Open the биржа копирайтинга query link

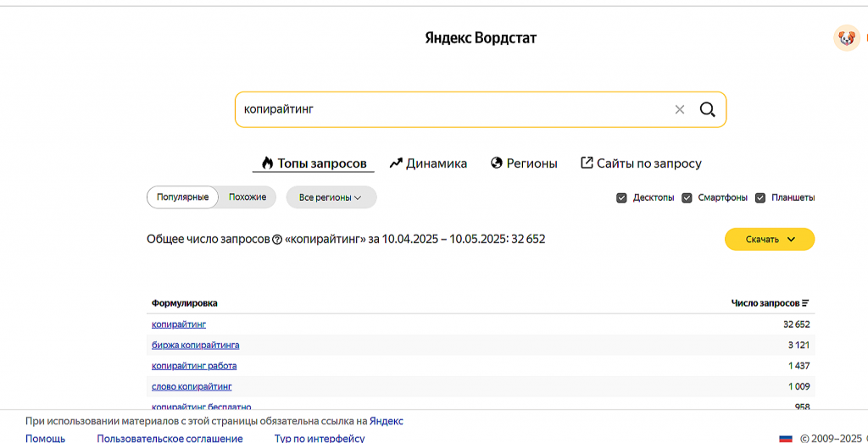(195, 345)
